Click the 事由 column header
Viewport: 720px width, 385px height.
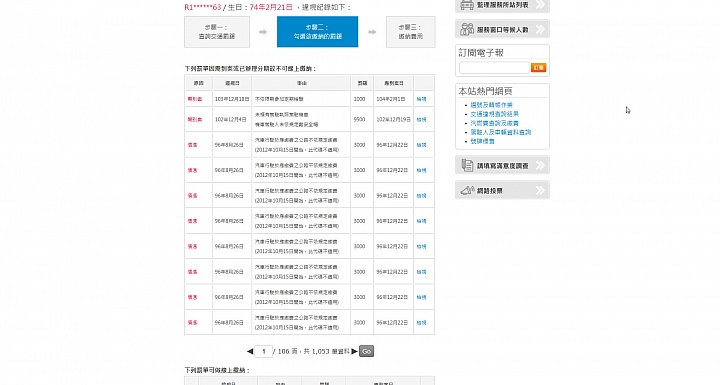[301, 83]
